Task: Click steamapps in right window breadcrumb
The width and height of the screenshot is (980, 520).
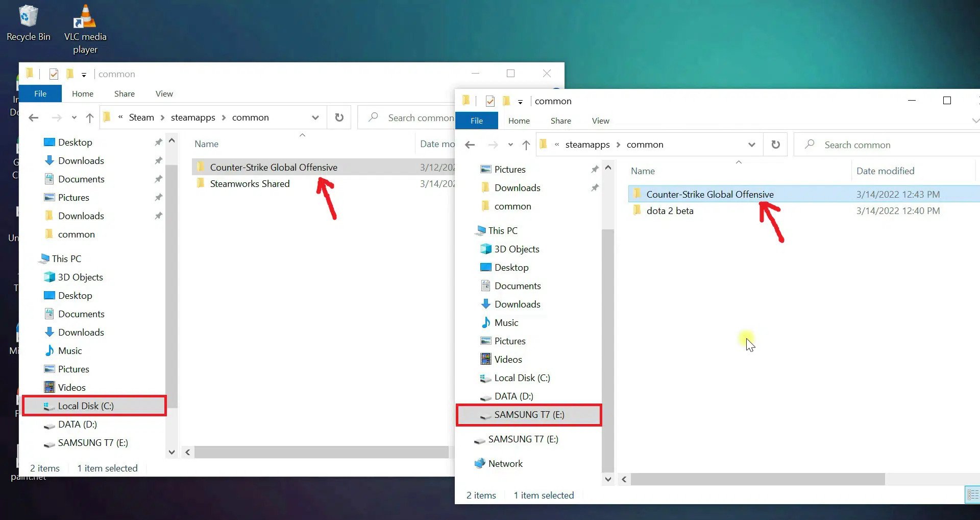Action: coord(587,145)
